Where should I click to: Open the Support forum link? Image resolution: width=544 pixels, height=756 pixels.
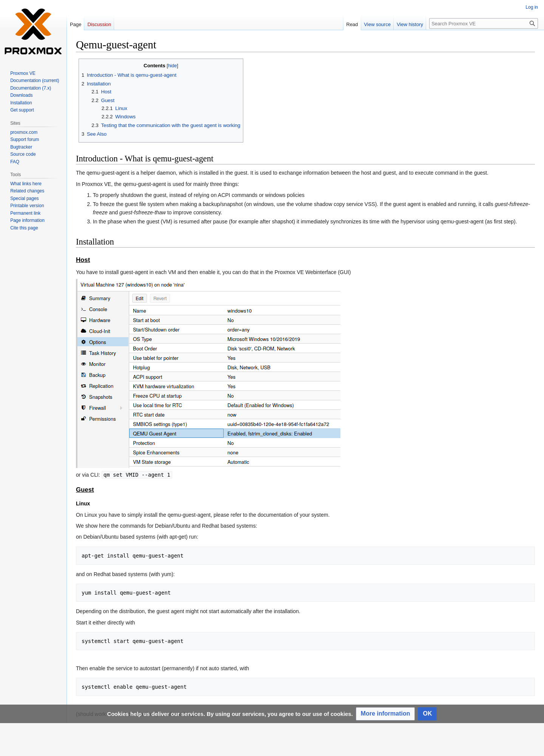click(25, 139)
